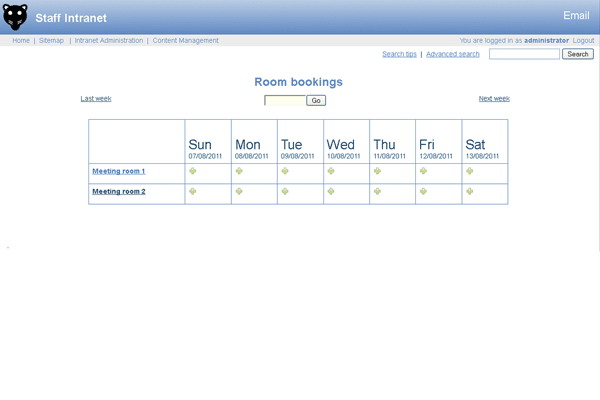Add booking for Meeting room 2 on Friday
This screenshot has height=400, width=600.
click(x=424, y=191)
